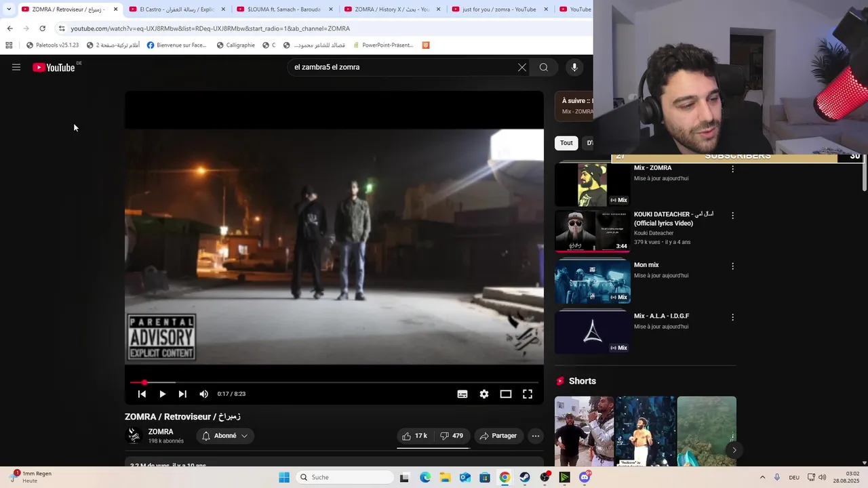The width and height of the screenshot is (868, 488).
Task: Open the Bienvenue sur Face... bookmark
Action: 176,45
